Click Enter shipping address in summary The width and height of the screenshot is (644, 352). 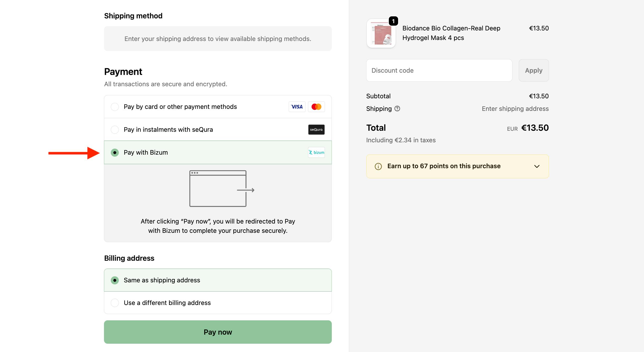[x=515, y=109]
